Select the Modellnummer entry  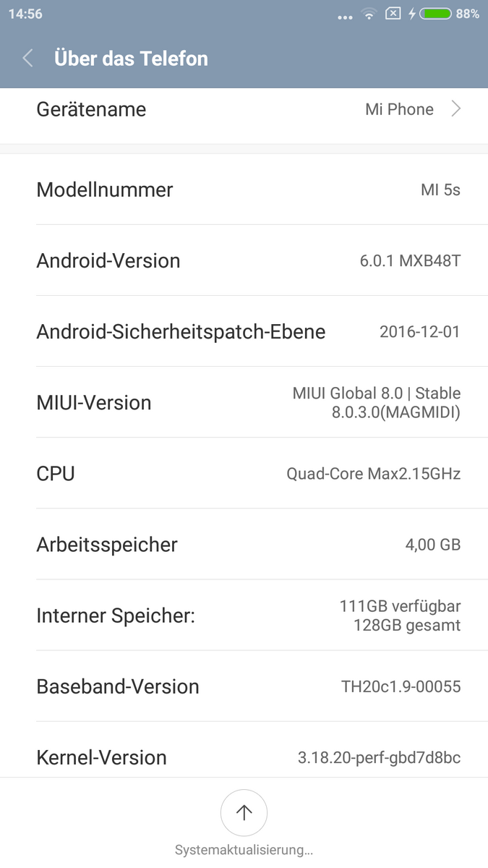point(244,190)
